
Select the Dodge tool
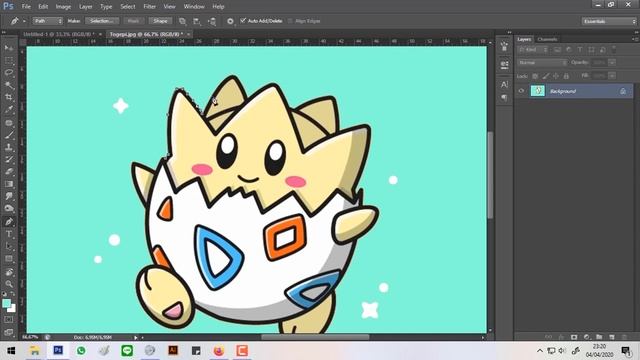[x=9, y=209]
